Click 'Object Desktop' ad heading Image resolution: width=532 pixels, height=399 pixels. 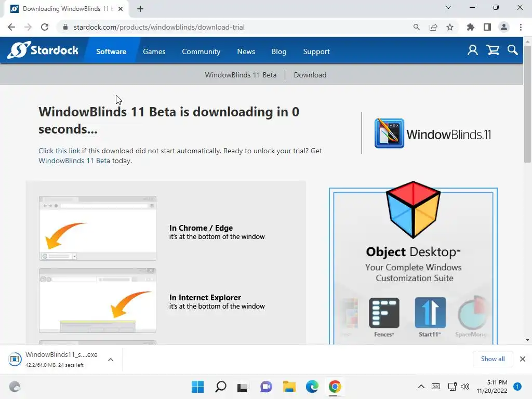pos(413,252)
